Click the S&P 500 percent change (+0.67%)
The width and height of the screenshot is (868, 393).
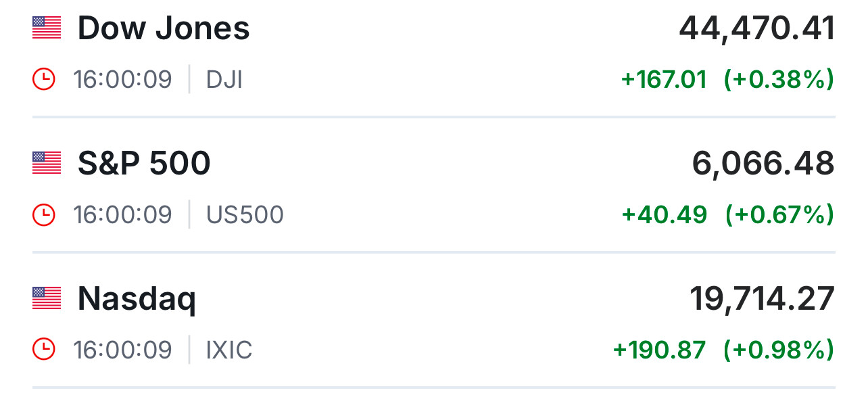(779, 215)
